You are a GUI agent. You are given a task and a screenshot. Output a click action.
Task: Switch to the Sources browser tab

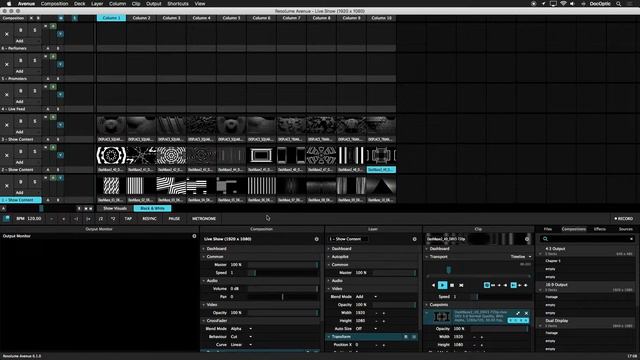click(x=625, y=229)
